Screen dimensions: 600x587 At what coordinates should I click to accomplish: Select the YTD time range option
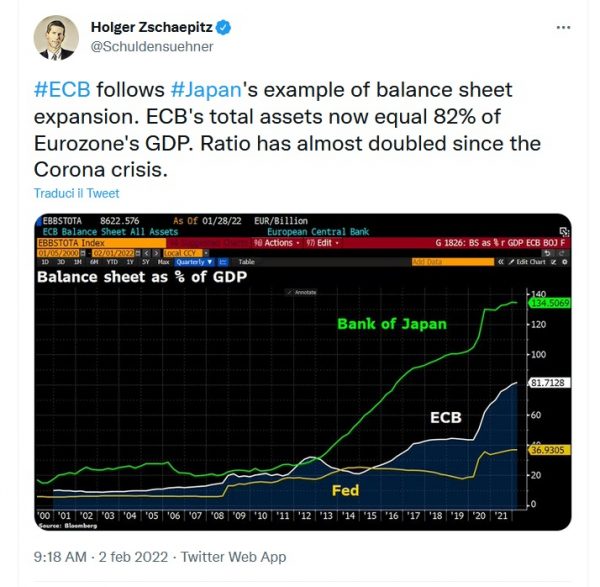tap(112, 262)
